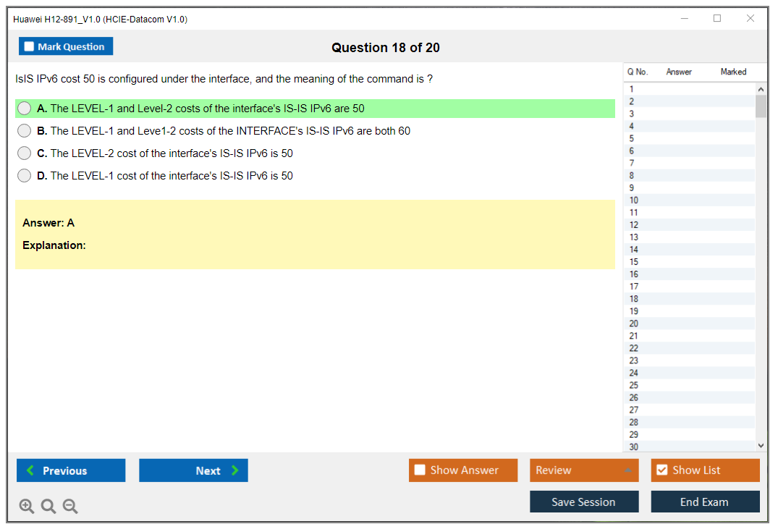Enable the Show Answer checkbox
The image size is (778, 532).
click(420, 470)
